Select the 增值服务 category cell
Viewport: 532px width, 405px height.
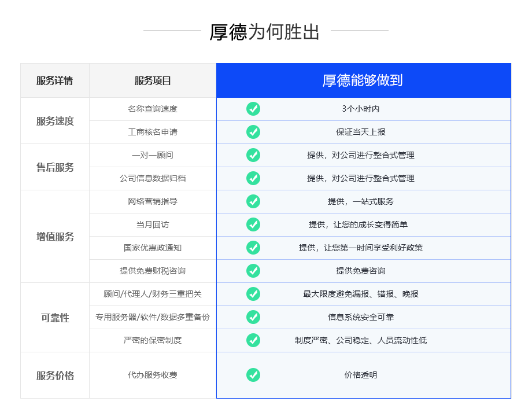point(55,236)
